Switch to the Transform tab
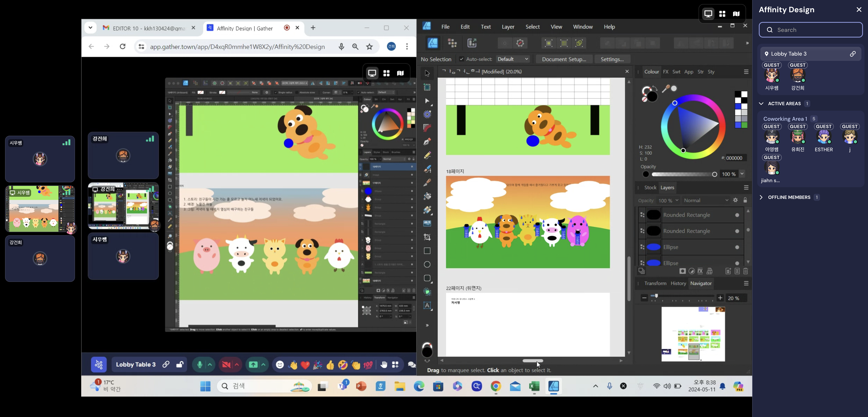The image size is (868, 417). [x=655, y=283]
